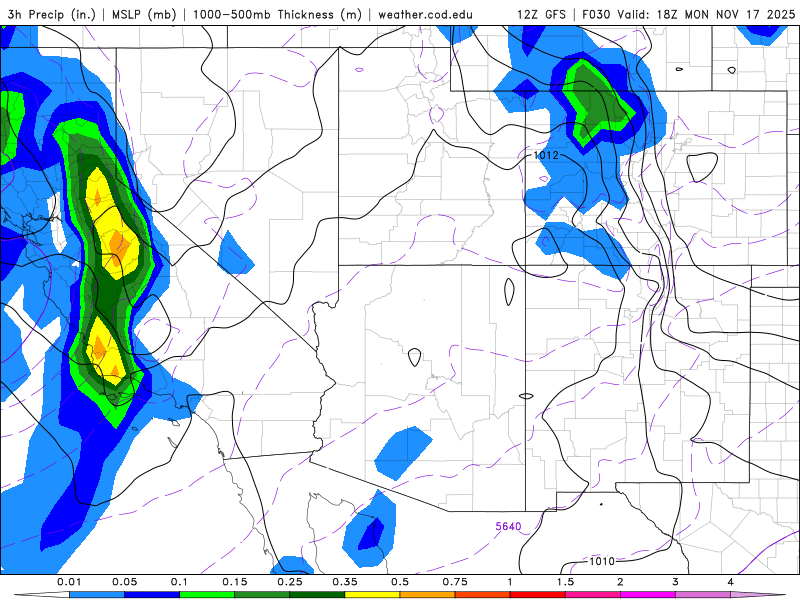Viewport: 800px width, 600px height.
Task: Click the violet 3–4 legend segment
Action: 703,595
